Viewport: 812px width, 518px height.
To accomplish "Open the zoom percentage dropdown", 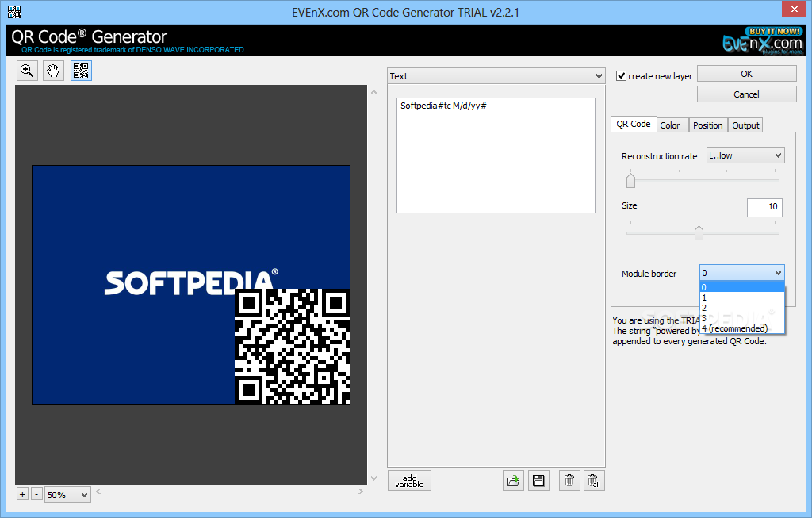I will (x=67, y=494).
